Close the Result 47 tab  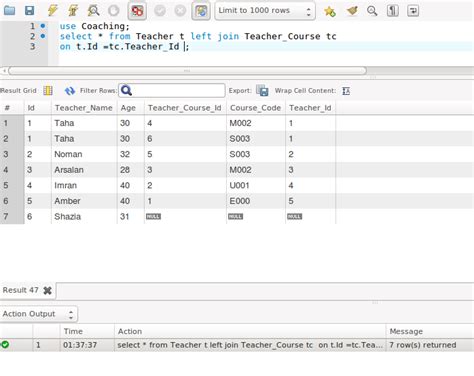pos(47,291)
